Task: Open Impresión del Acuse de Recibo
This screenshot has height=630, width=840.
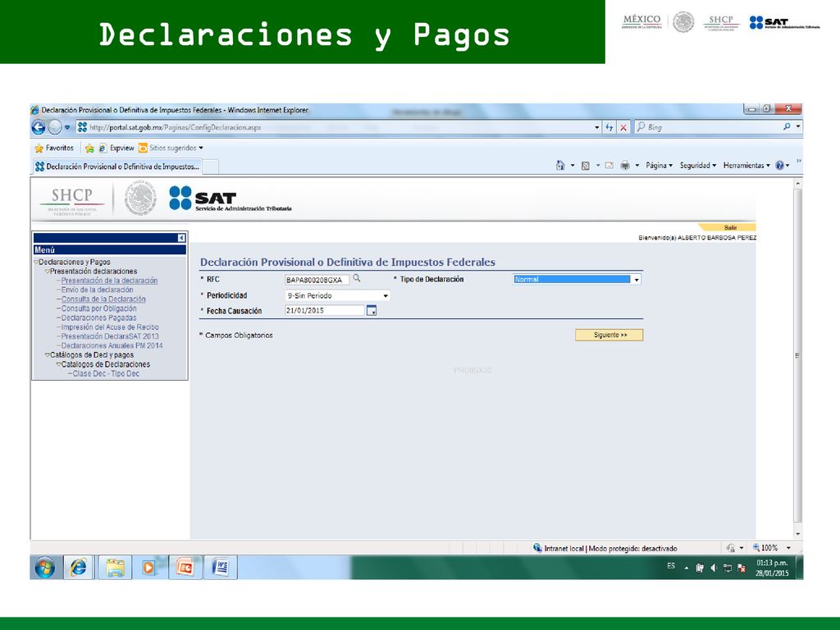Action: 110,327
